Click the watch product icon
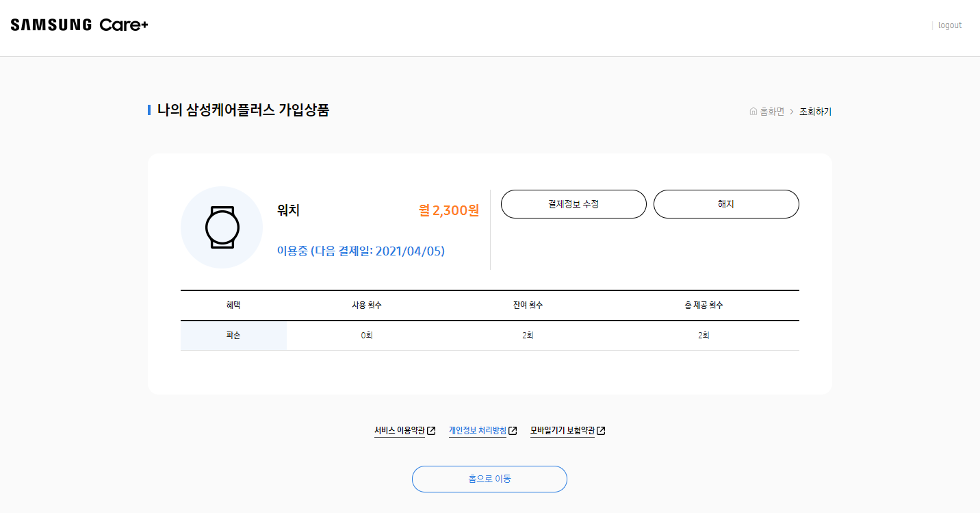Screen dimensions: 980x513 pos(222,227)
